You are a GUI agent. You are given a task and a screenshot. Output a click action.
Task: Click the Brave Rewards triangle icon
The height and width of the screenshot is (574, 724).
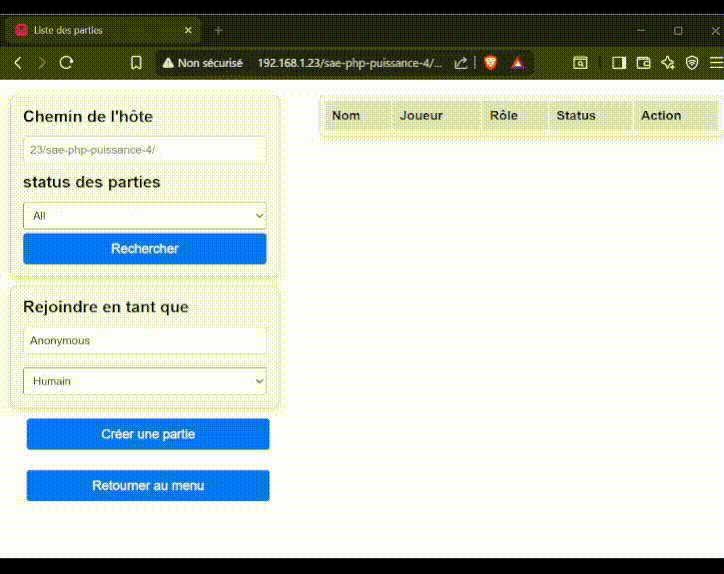(x=517, y=63)
